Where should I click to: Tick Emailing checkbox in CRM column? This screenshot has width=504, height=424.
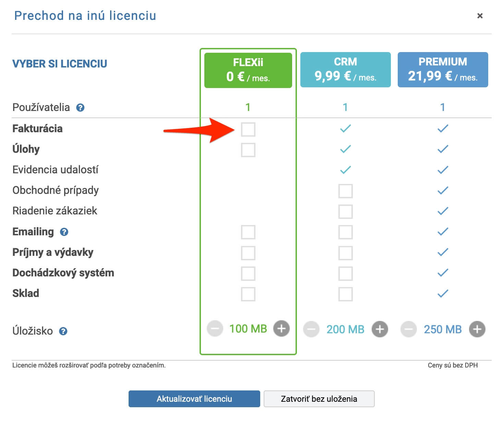click(346, 232)
